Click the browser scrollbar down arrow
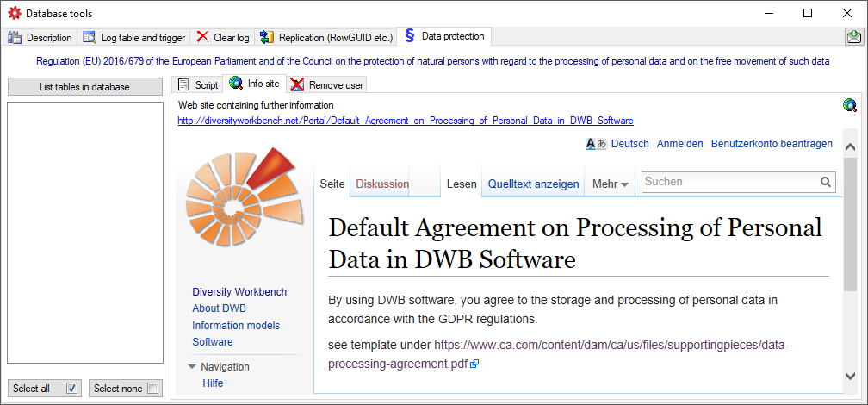 point(850,376)
